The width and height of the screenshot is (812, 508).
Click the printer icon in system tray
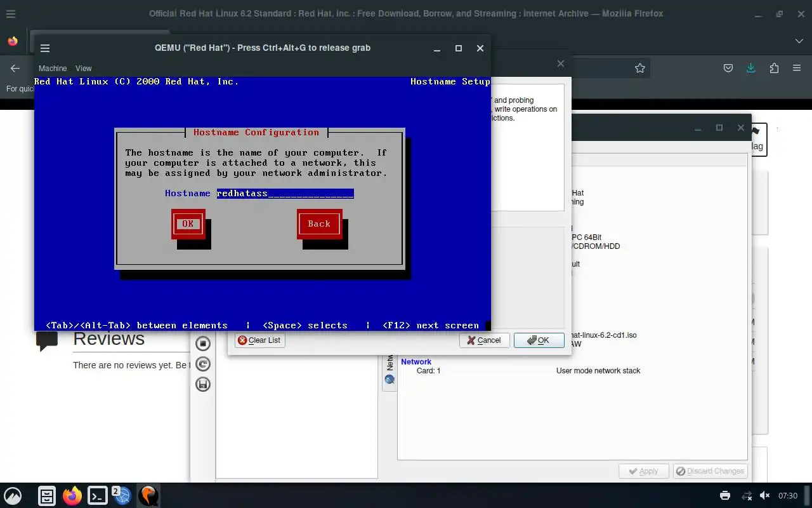coord(725,495)
